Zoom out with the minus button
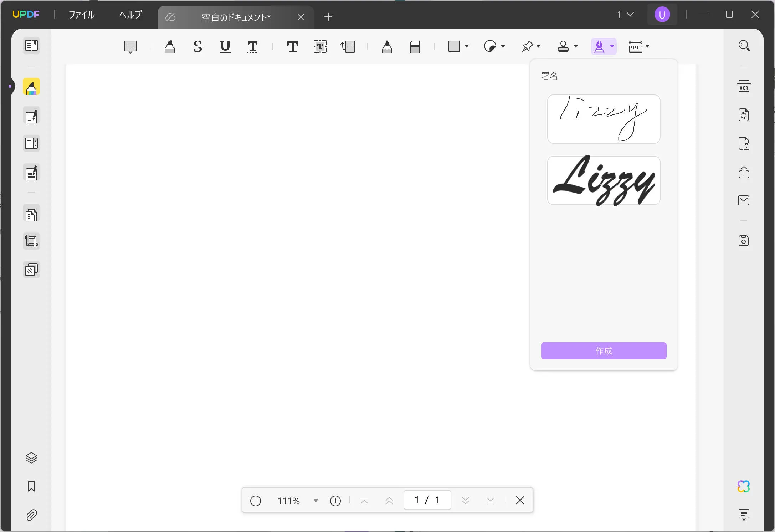Screen dimensions: 775x532 click(x=256, y=501)
